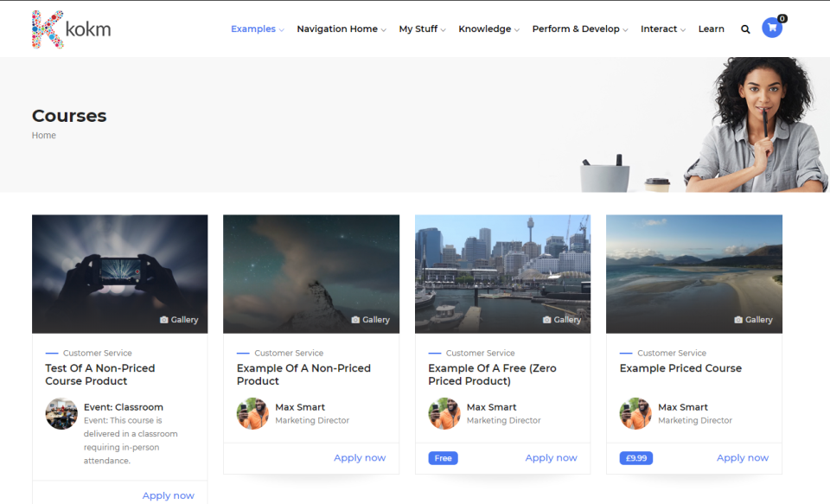Click the Free badge on the zero priced course
Screen dimensions: 830x504
pyautogui.click(x=443, y=458)
